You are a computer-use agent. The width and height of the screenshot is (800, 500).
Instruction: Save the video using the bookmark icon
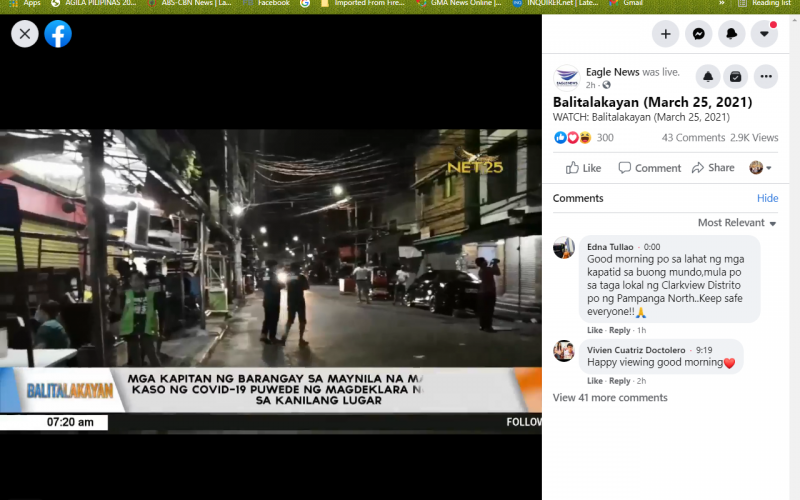click(x=735, y=76)
